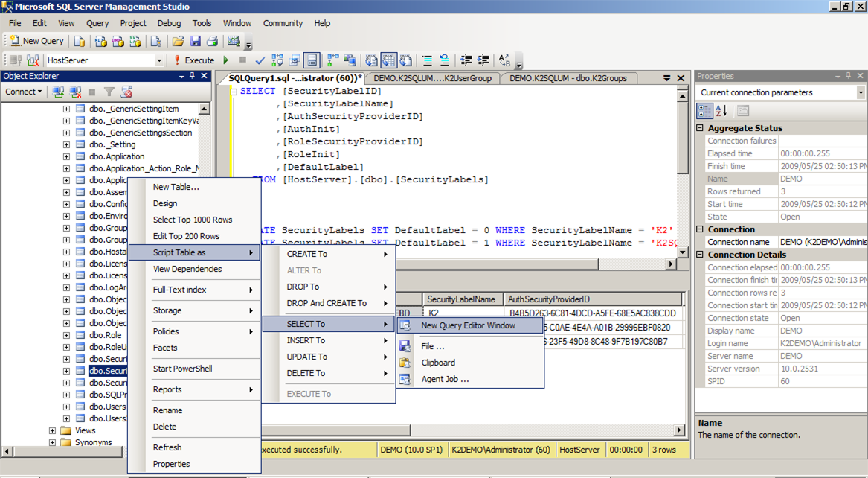Image resolution: width=868 pixels, height=478 pixels.
Task: Print the current query document
Action: pyautogui.click(x=212, y=41)
